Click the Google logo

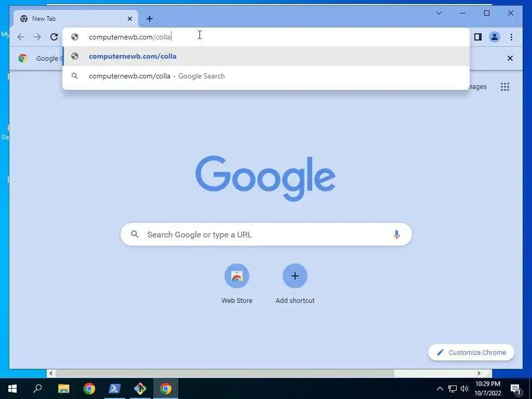pyautogui.click(x=265, y=178)
